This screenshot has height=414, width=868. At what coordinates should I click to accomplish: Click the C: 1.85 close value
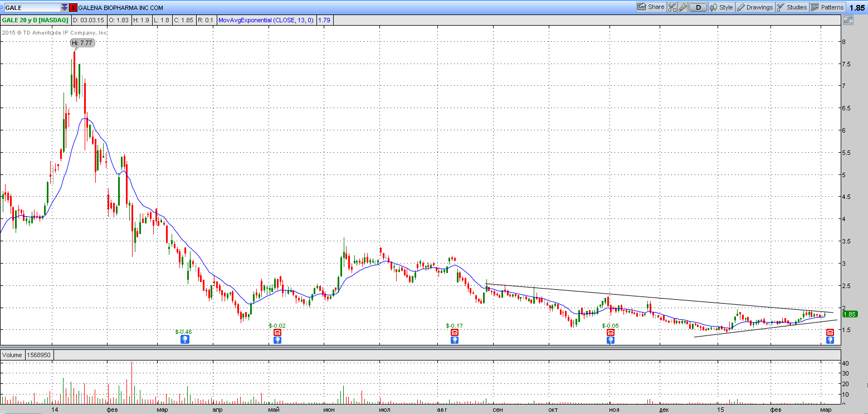pos(183,20)
